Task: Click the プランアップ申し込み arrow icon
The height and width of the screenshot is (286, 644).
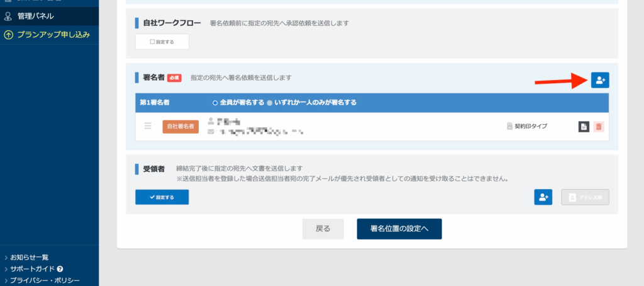Action: tap(8, 35)
